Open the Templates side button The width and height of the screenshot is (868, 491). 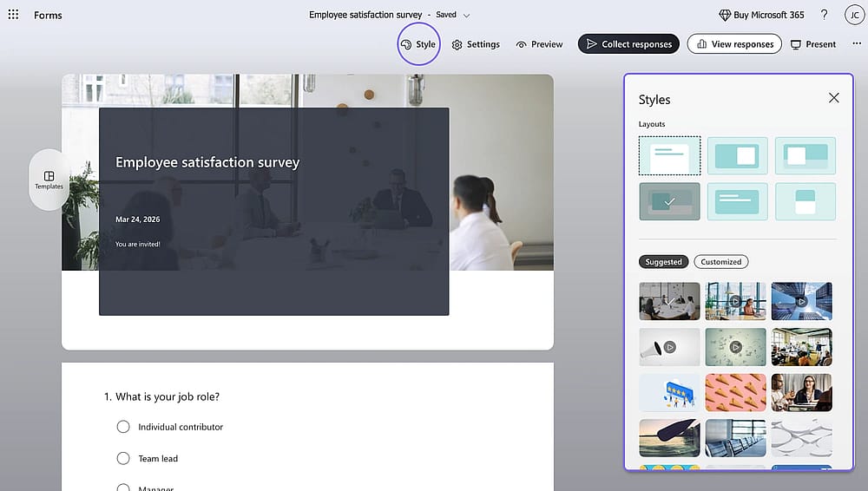pos(49,180)
